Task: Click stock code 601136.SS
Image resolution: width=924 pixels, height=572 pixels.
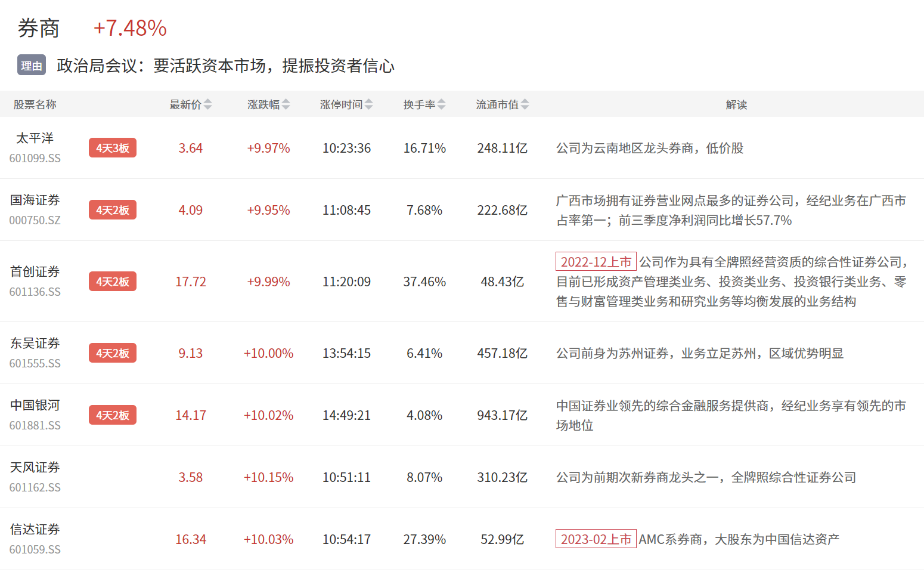Action: pyautogui.click(x=35, y=292)
